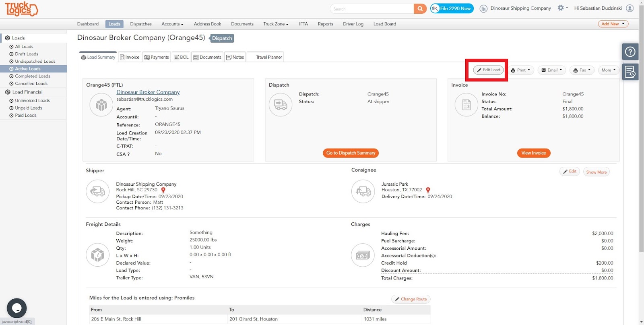Select Draft Loads in the sidebar
This screenshot has width=644, height=325.
[x=27, y=54]
